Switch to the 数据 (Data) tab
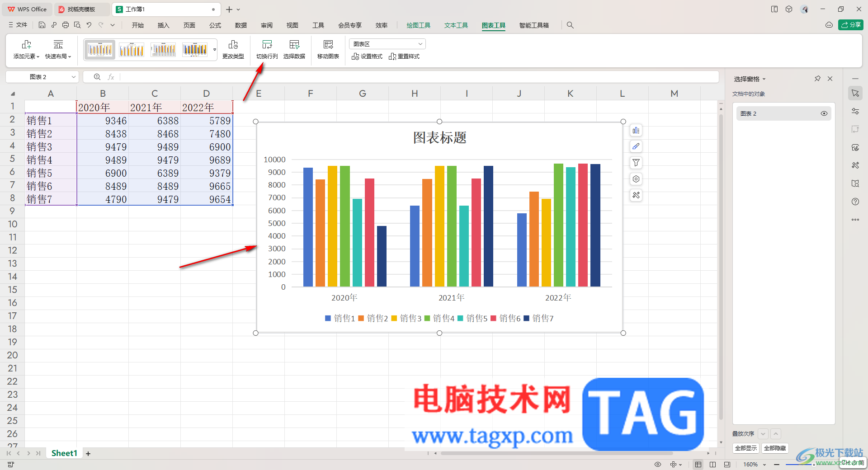This screenshot has height=470, width=868. pyautogui.click(x=241, y=25)
